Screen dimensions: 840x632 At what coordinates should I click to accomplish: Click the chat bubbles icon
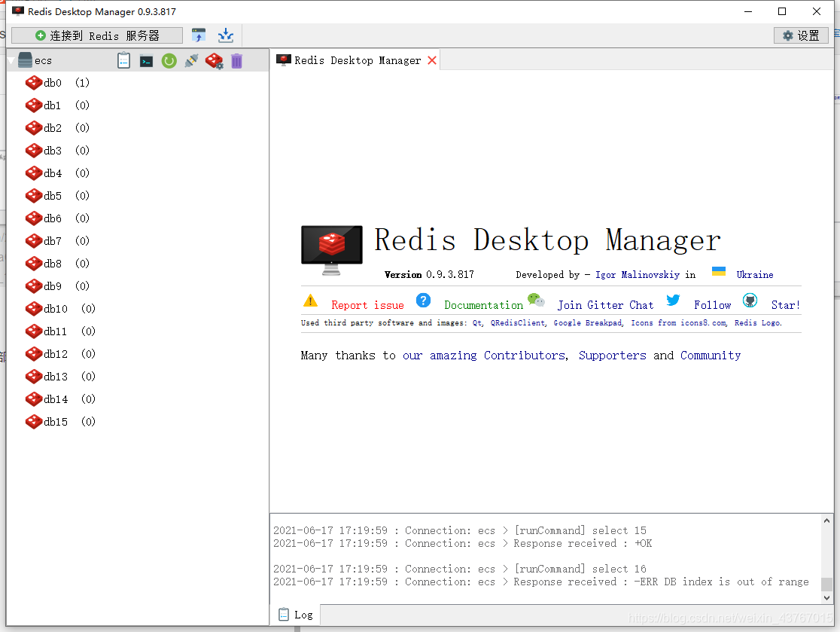coord(536,301)
